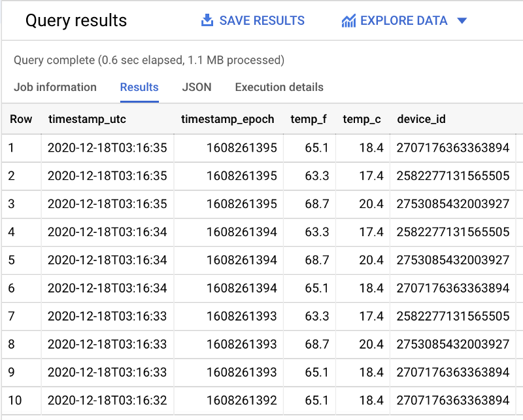Click the timestamp_utc cell in row 7
The image size is (523, 420).
pos(107,316)
